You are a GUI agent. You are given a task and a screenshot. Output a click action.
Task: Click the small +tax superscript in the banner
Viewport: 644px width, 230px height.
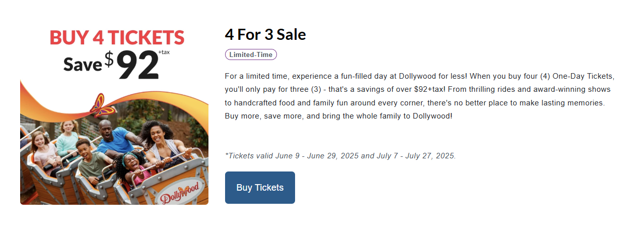pos(164,52)
